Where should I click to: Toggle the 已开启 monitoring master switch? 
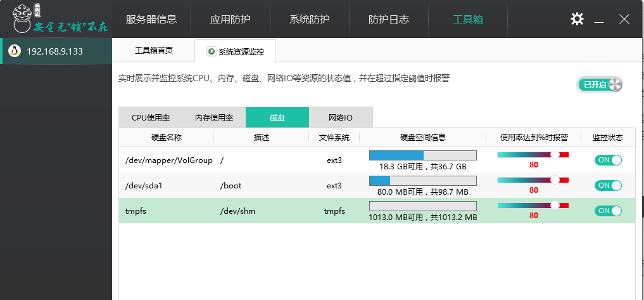tap(600, 85)
